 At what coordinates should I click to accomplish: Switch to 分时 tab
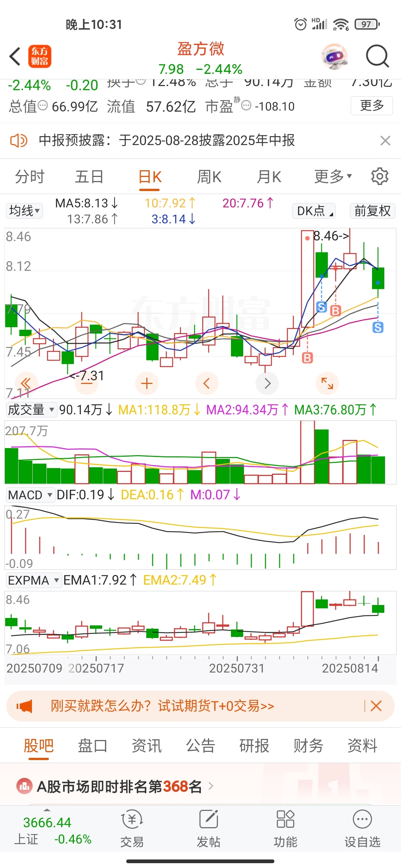[30, 177]
